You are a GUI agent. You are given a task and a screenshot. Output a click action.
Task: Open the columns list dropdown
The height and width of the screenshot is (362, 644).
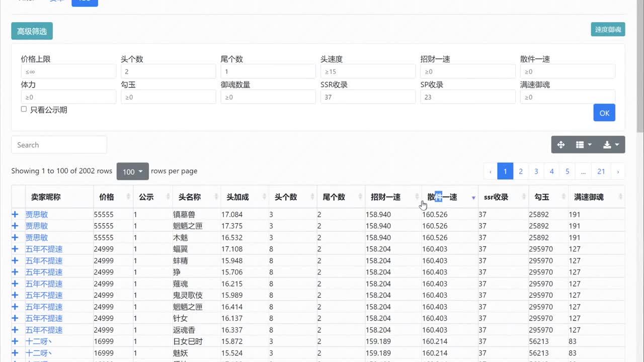(x=584, y=145)
